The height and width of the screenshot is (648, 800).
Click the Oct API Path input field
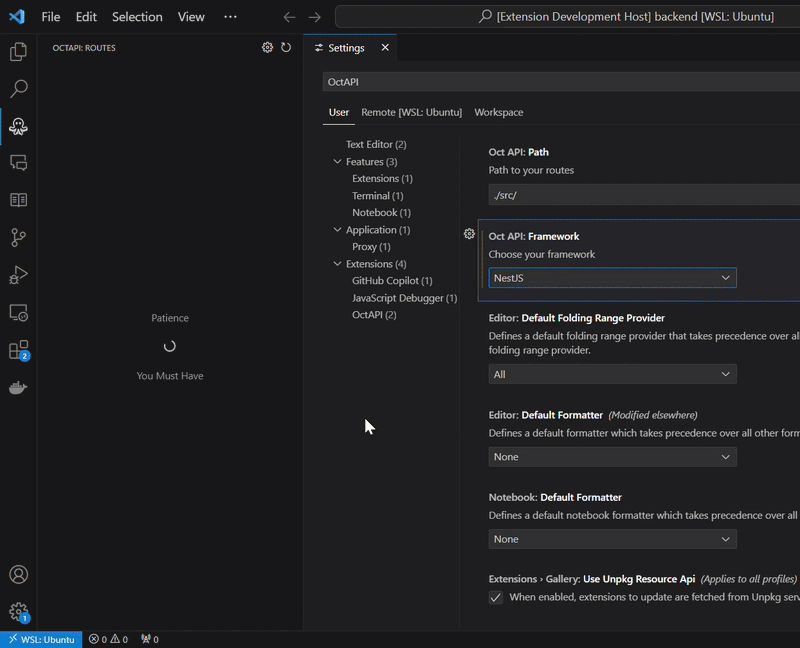coord(644,195)
